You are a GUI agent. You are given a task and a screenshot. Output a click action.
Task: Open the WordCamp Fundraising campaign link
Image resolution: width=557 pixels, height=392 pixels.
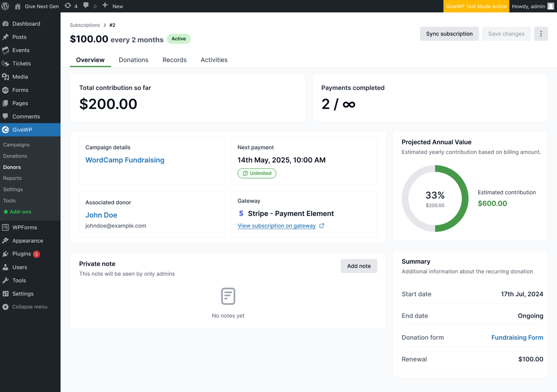pos(125,160)
